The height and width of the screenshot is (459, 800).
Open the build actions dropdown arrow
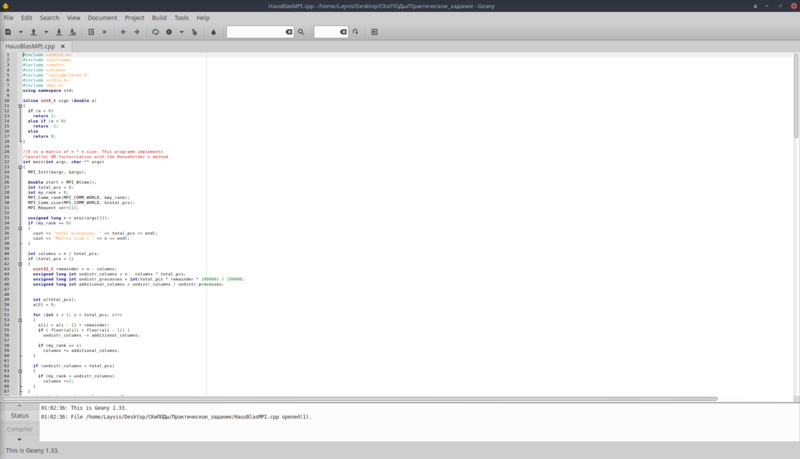click(x=181, y=32)
